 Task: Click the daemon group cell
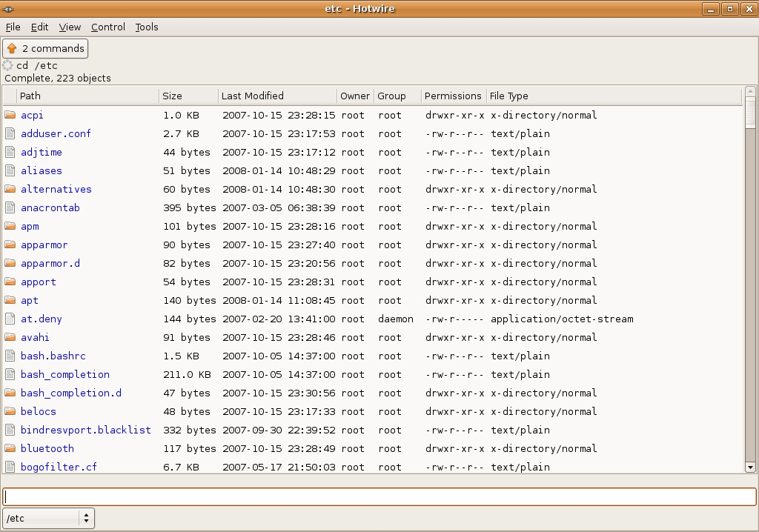396,319
